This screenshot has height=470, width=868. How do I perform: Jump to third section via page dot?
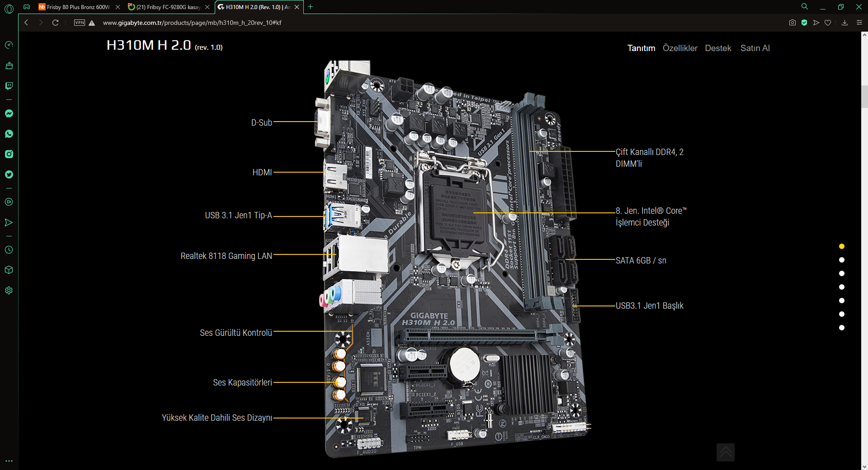(x=842, y=273)
